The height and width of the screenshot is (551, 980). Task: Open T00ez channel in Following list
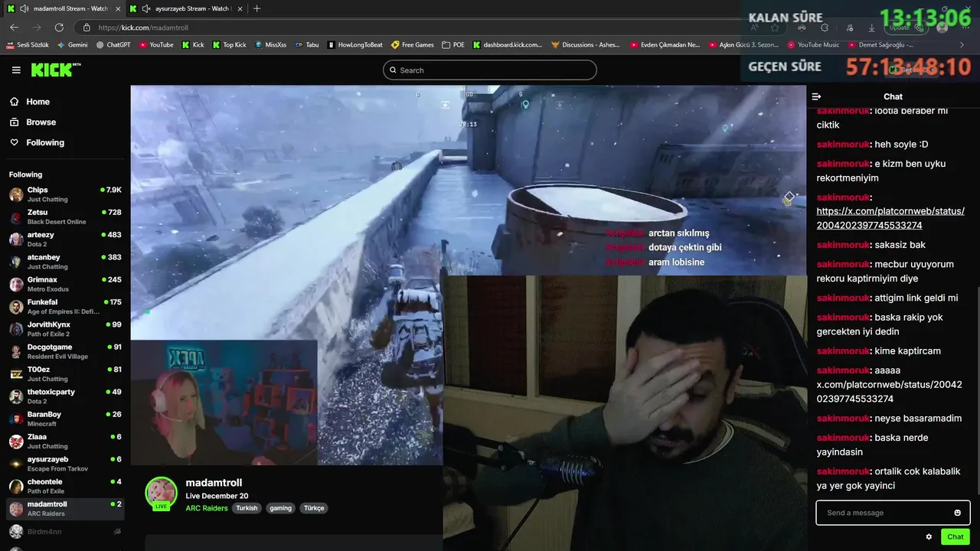point(65,374)
